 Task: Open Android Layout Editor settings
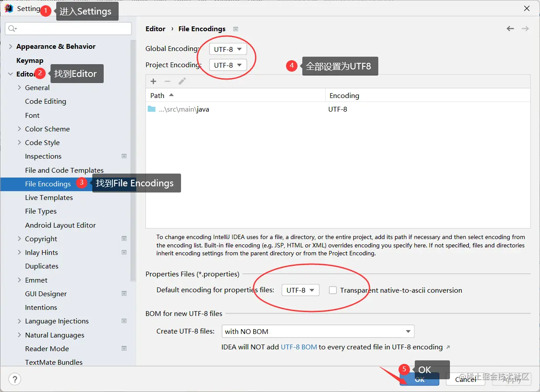pos(60,225)
